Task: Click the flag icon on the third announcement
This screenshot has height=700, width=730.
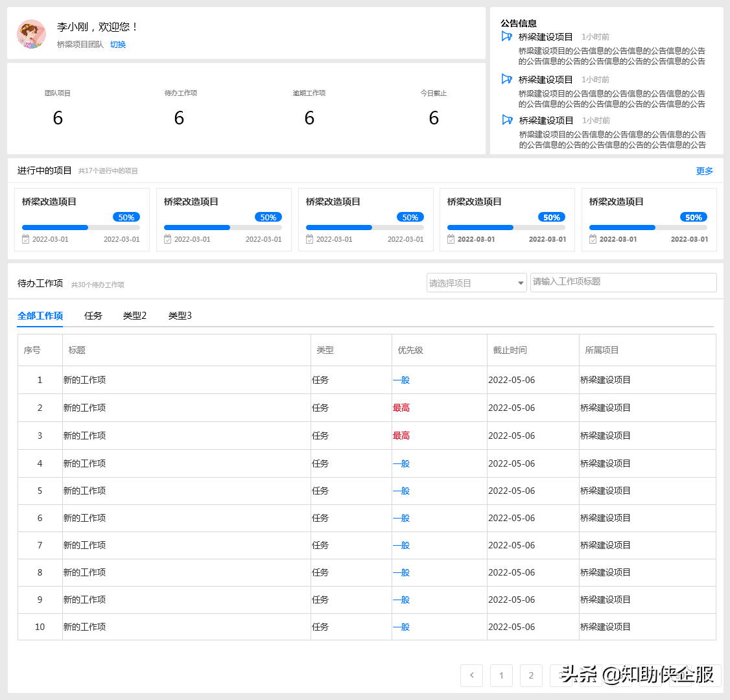Action: [x=506, y=120]
